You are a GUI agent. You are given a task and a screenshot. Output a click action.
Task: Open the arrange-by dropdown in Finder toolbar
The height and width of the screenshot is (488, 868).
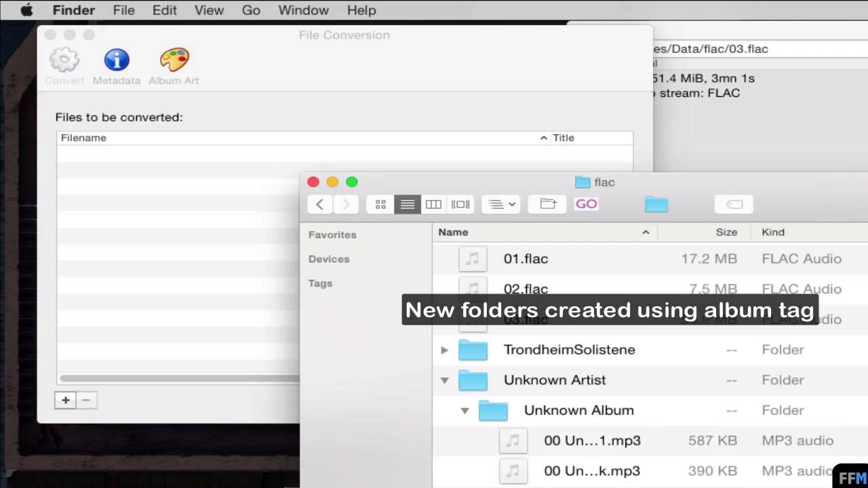pyautogui.click(x=501, y=204)
